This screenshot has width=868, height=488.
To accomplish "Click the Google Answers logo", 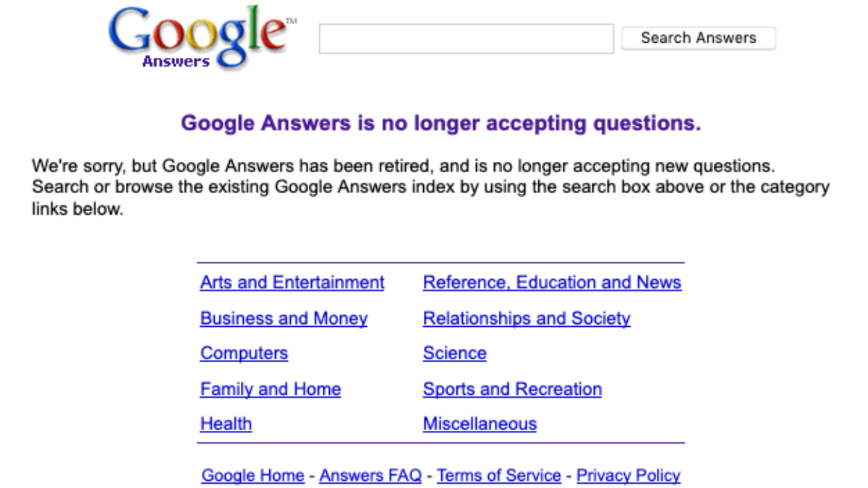I will point(197,35).
